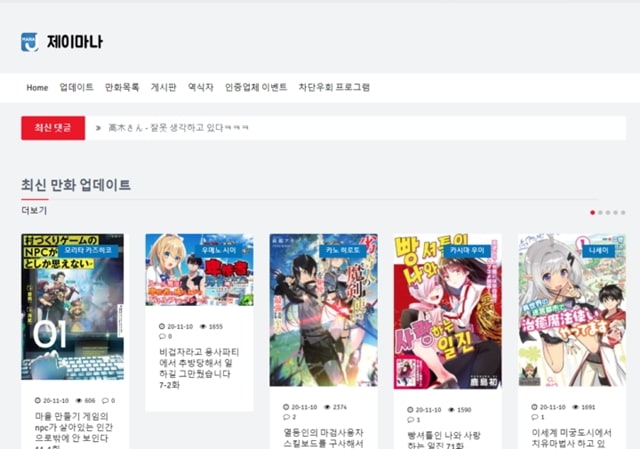640x449 pixels.
Task: Select the third carousel dot
Action: click(608, 213)
